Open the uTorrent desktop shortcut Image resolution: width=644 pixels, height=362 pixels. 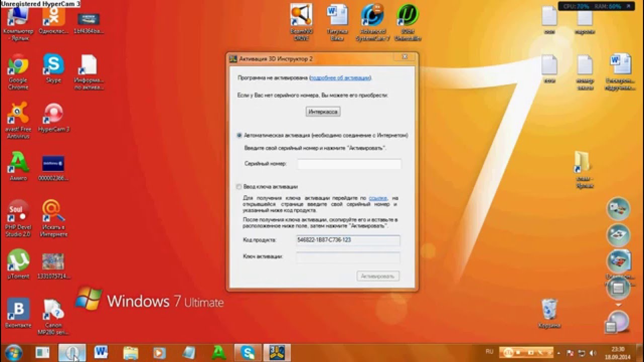[18, 264]
